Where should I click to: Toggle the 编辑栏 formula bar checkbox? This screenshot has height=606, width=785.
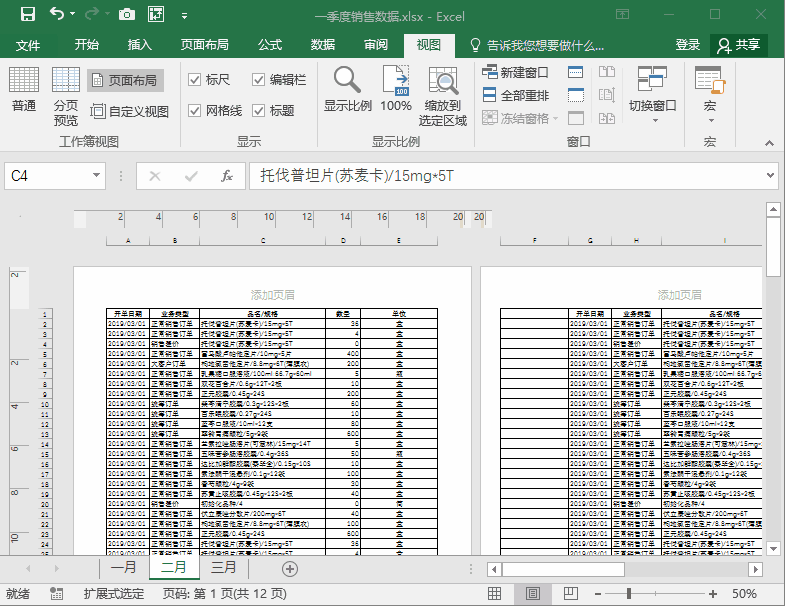click(259, 80)
